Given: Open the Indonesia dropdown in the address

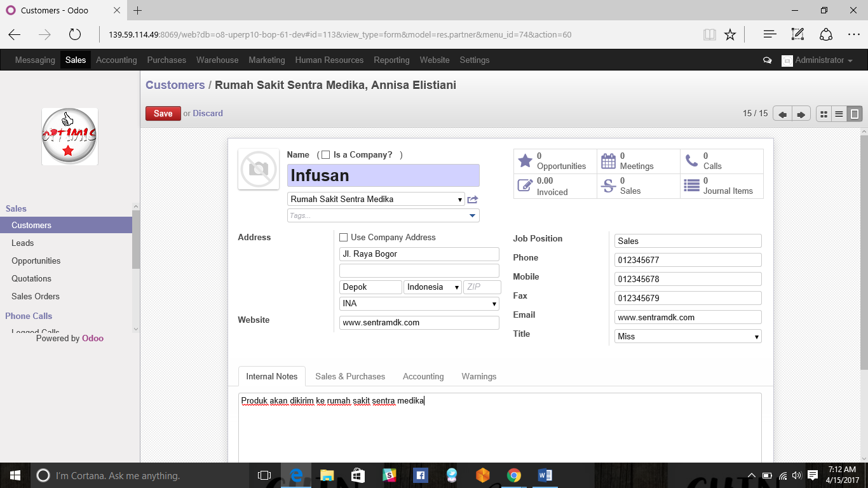Looking at the screenshot, I should (x=433, y=287).
